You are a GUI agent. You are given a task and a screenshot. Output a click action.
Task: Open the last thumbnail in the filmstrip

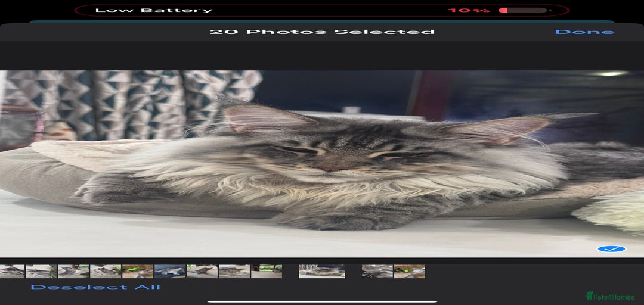point(410,271)
